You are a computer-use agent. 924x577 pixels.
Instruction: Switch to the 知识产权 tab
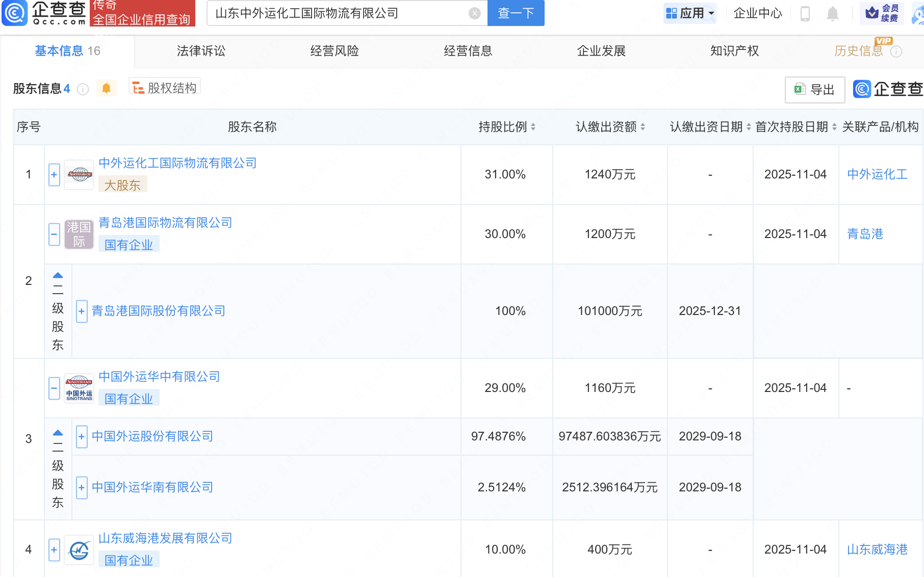734,51
